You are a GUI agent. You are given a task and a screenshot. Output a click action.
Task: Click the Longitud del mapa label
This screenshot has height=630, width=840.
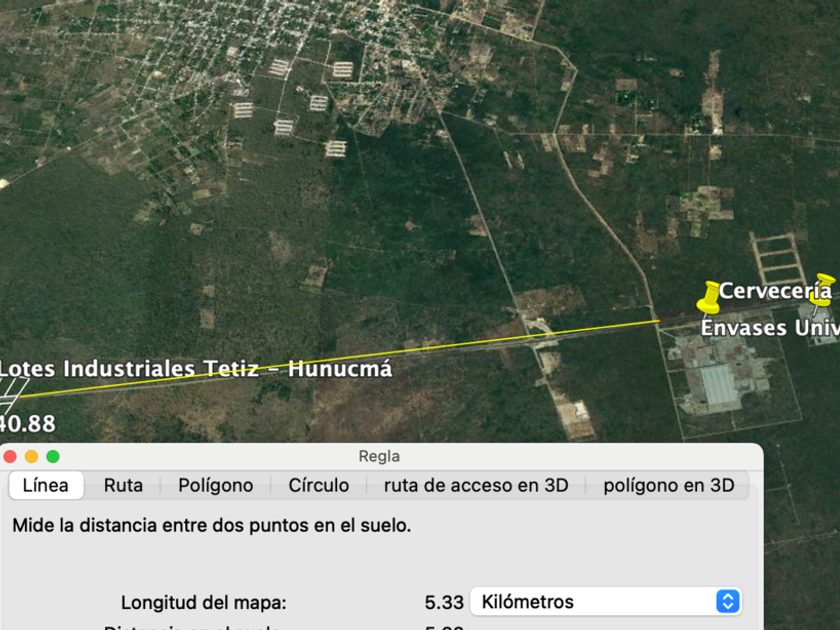[204, 602]
